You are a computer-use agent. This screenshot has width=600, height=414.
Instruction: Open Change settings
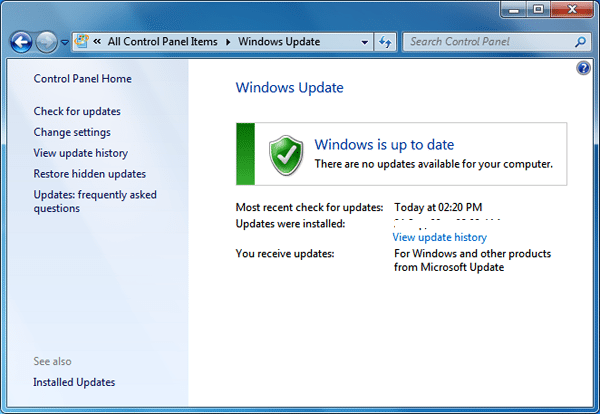[72, 132]
